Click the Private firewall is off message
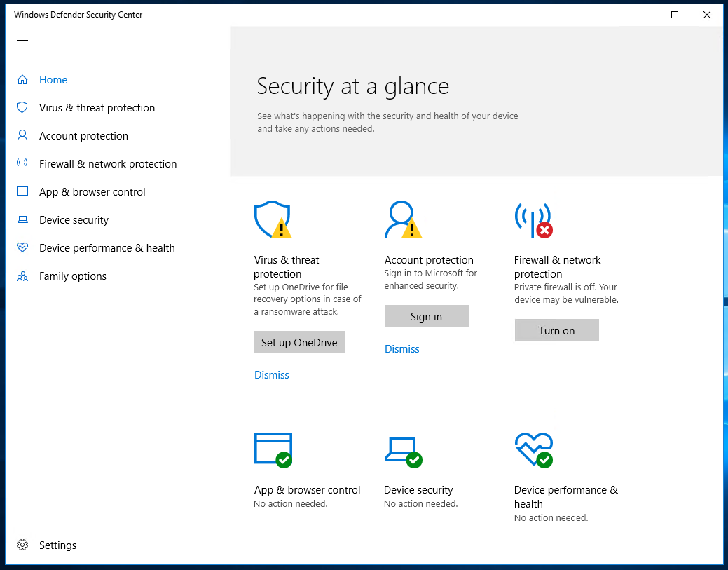This screenshot has width=728, height=570. (566, 293)
